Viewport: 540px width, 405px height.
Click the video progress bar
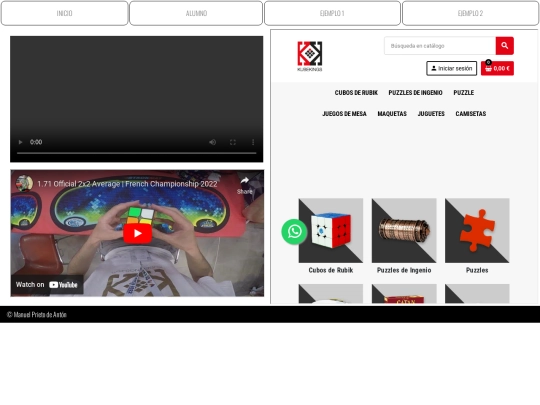point(136,153)
